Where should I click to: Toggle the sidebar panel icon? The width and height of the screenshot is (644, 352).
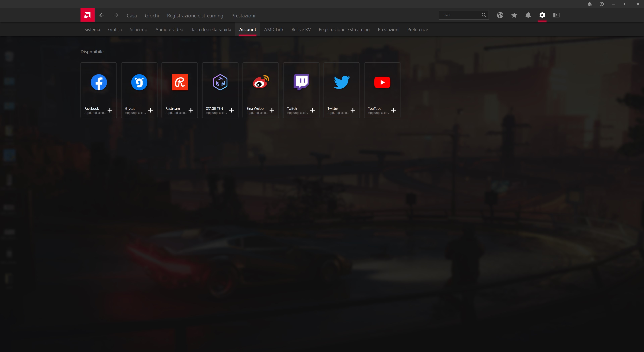[556, 15]
